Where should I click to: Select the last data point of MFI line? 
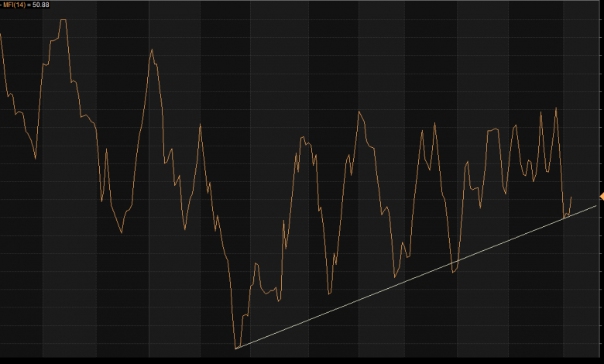(571, 197)
